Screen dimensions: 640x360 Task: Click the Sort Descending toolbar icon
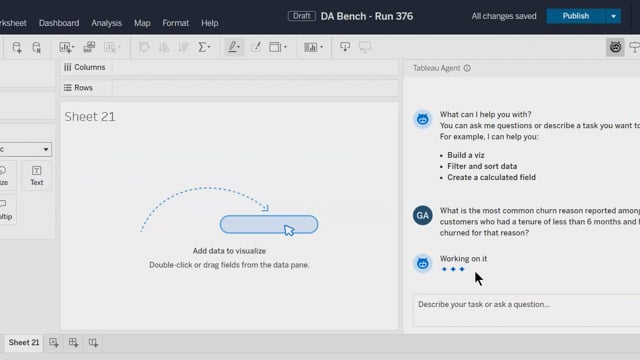pos(184,47)
